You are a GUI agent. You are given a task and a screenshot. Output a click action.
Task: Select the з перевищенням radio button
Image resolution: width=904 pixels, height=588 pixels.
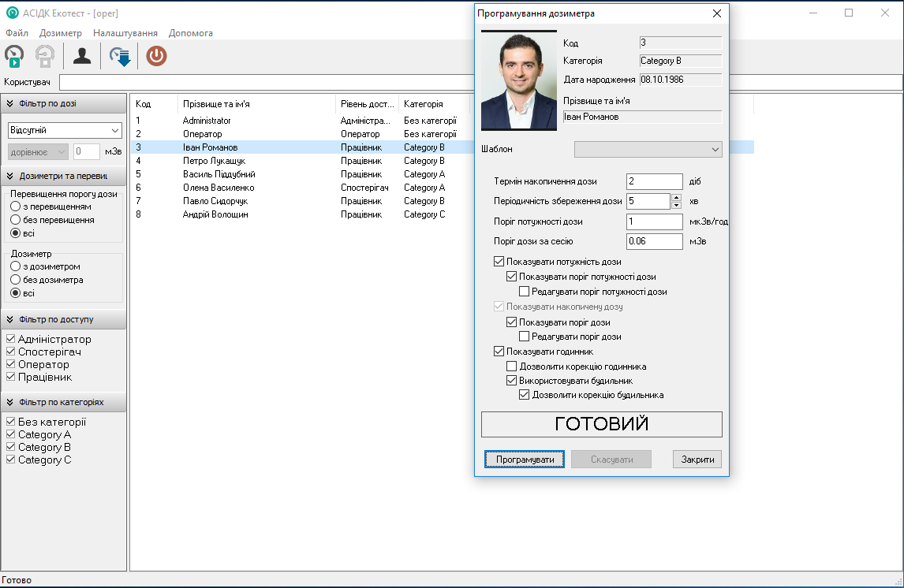pos(15,207)
